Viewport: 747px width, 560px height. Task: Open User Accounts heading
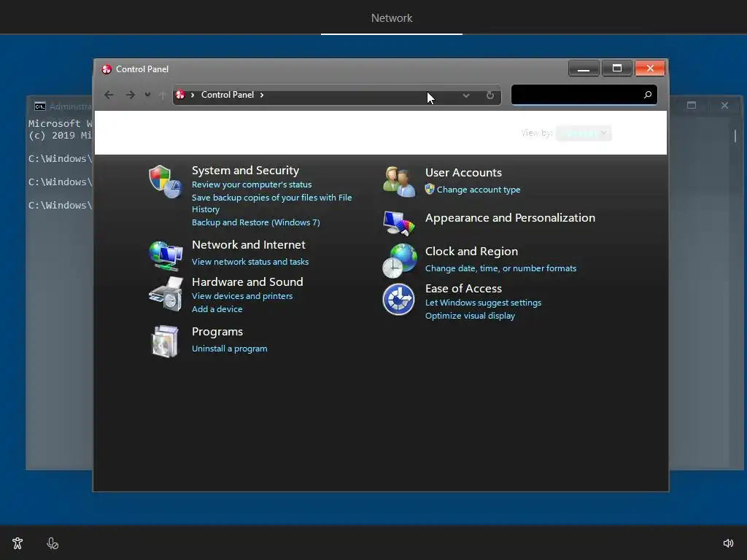463,172
